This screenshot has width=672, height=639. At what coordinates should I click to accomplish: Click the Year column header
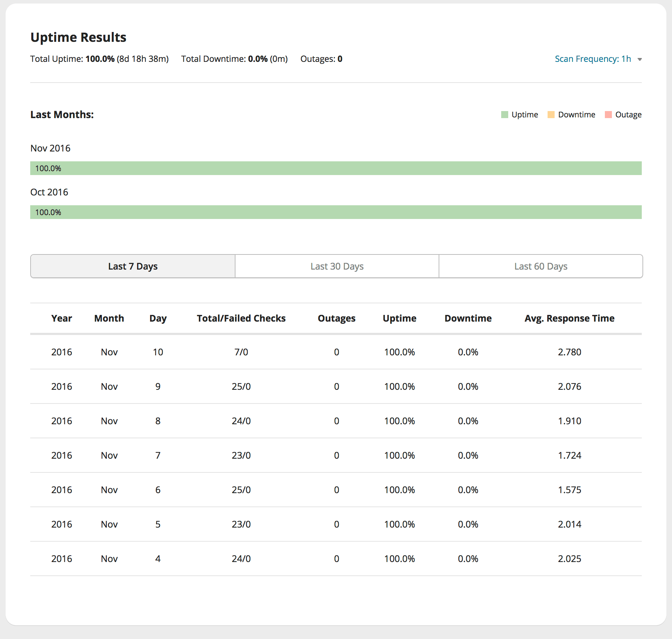coord(62,318)
